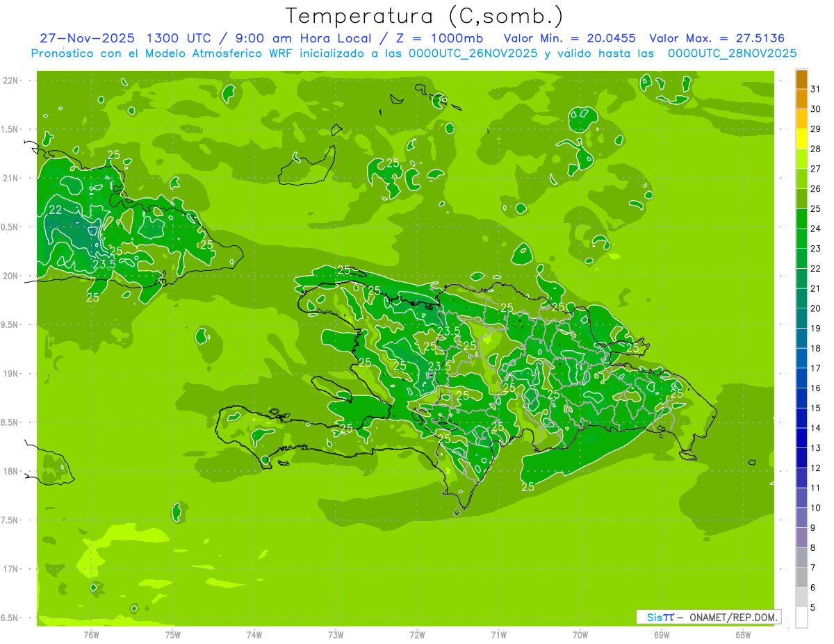Click the '21N' latitude axis label
The height and width of the screenshot is (644, 834).
tap(10, 178)
